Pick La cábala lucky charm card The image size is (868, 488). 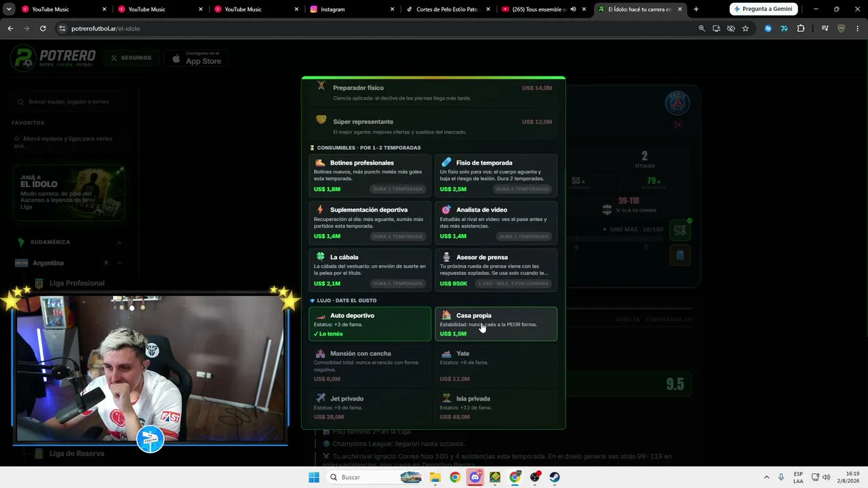click(x=370, y=270)
